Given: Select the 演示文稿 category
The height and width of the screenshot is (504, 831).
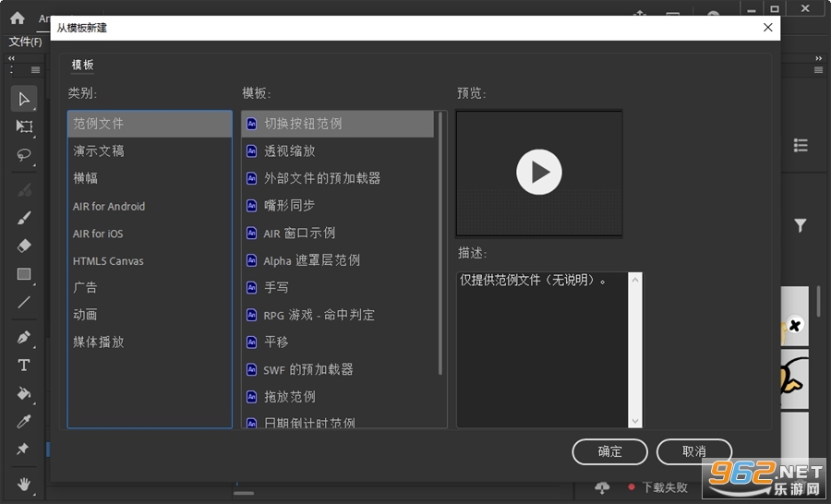Looking at the screenshot, I should 150,151.
